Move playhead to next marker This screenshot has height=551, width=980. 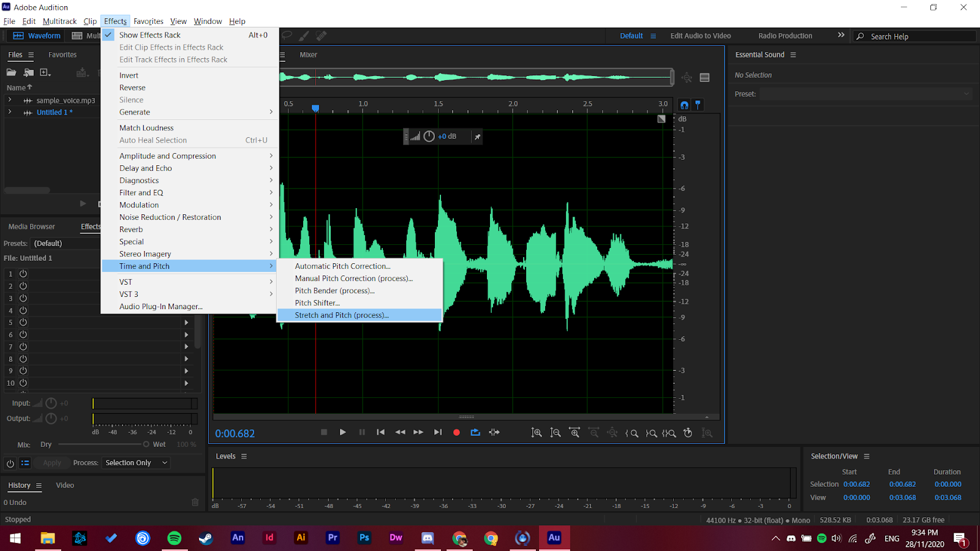[x=437, y=432]
